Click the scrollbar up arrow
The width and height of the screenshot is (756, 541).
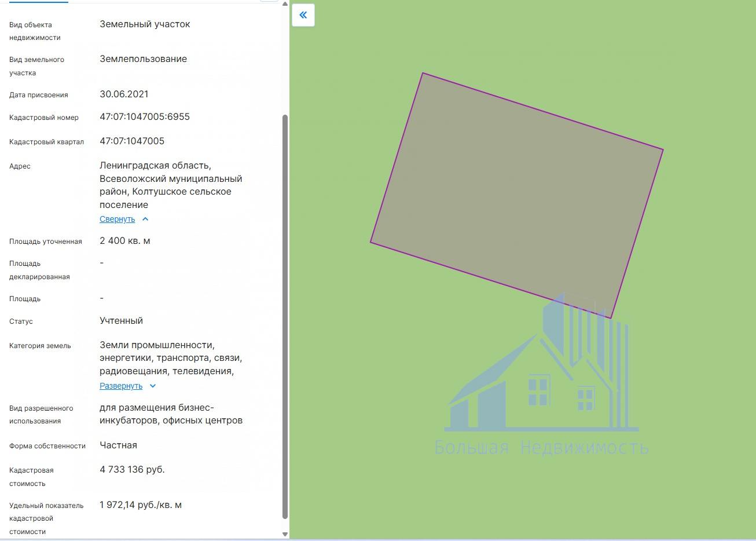click(285, 4)
